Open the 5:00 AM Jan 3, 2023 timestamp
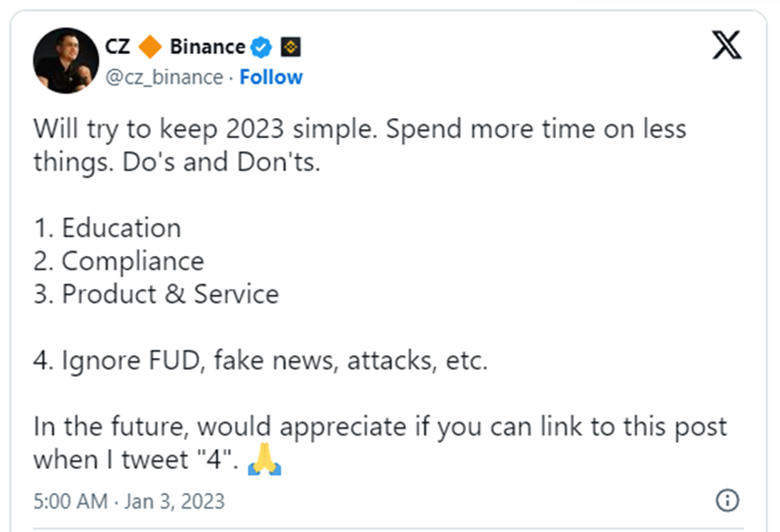The height and width of the screenshot is (532, 780). pyautogui.click(x=129, y=500)
